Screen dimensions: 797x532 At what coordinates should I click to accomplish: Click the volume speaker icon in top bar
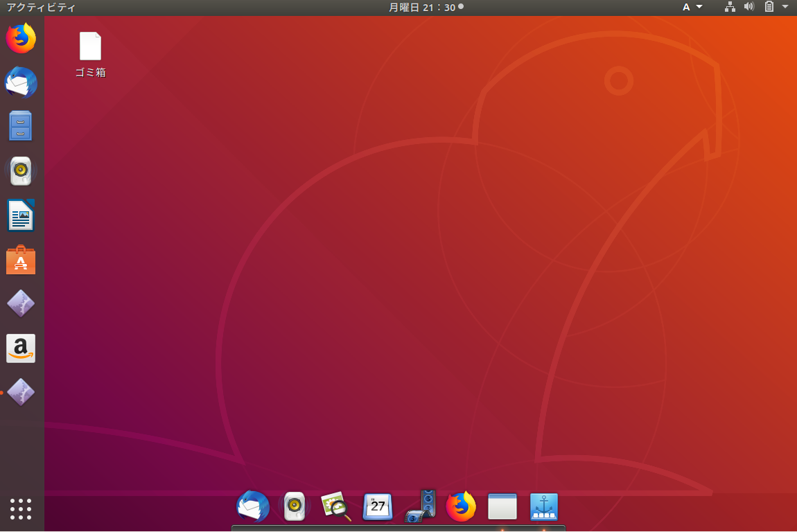748,8
